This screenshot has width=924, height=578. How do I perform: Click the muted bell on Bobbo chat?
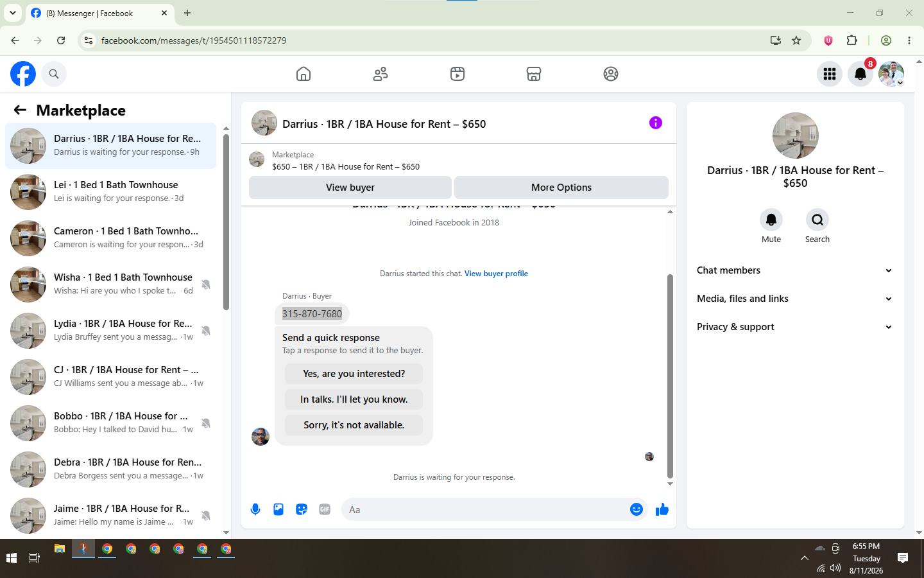point(206,423)
